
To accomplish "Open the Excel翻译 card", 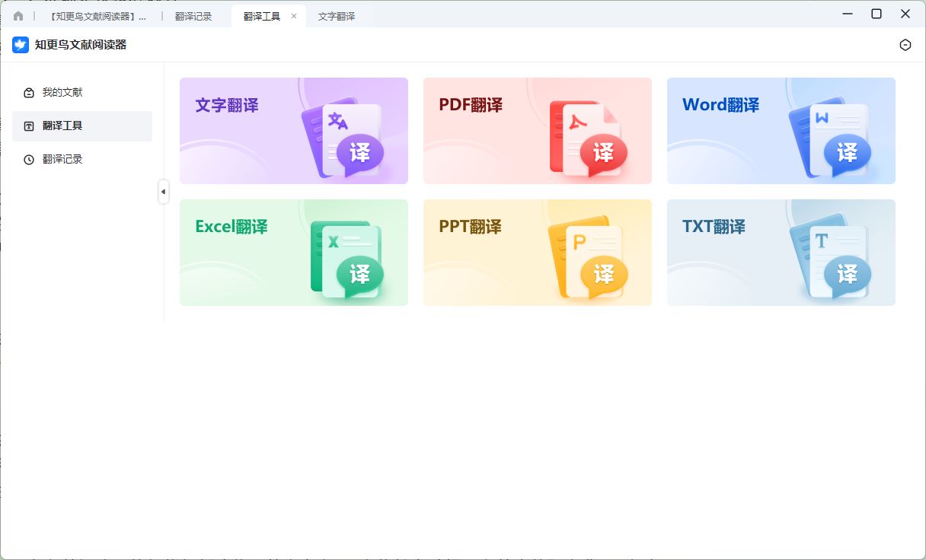I will (x=294, y=253).
